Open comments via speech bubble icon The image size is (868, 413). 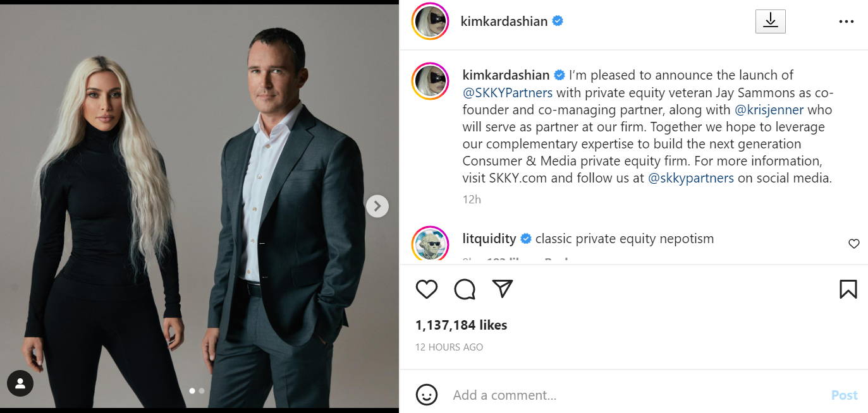click(465, 289)
